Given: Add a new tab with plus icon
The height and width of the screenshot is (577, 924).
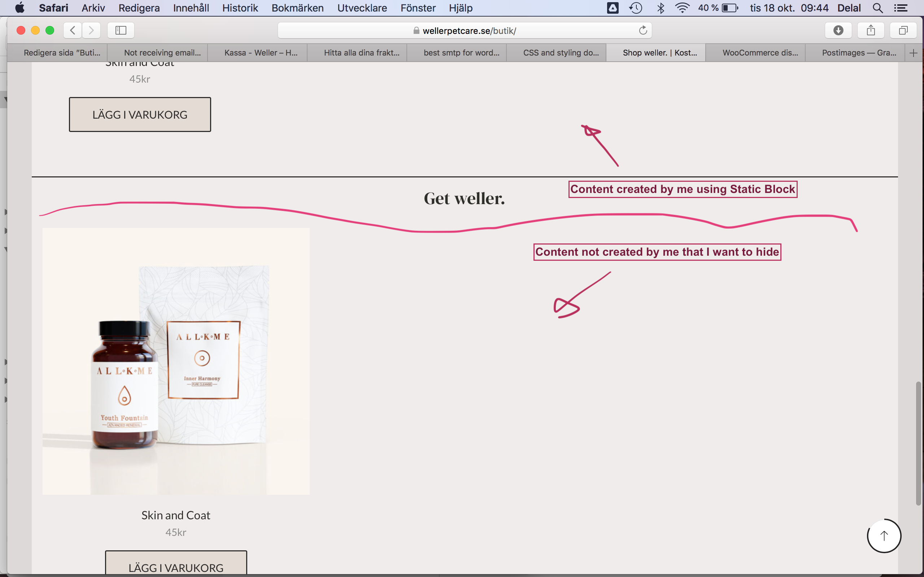Looking at the screenshot, I should pos(913,53).
